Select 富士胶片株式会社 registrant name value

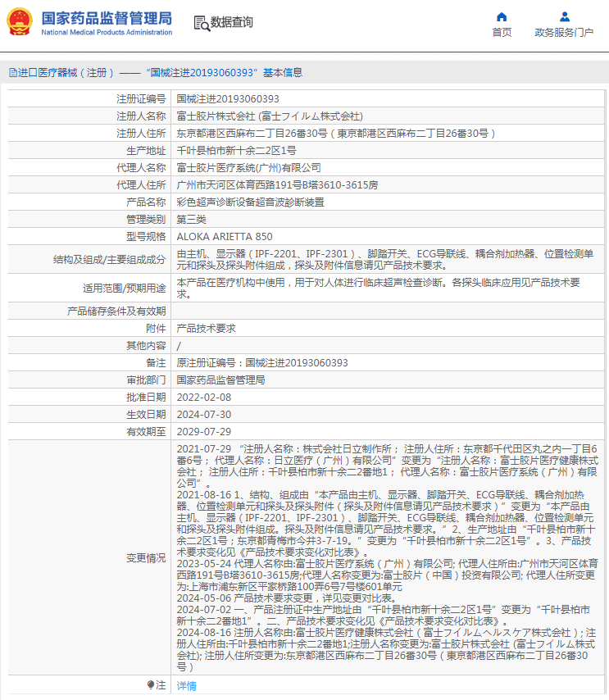coord(270,116)
